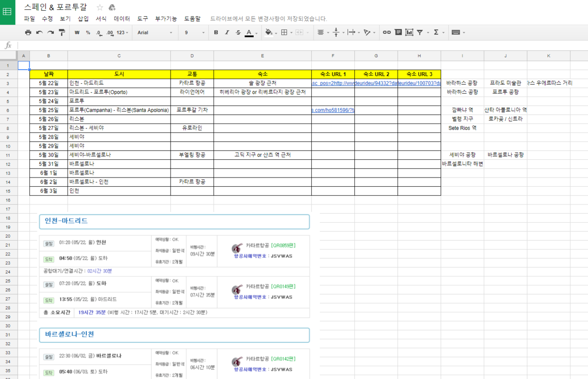The height and width of the screenshot is (379, 588).
Task: Select the 부엘링 항공 cell
Action: [192, 155]
